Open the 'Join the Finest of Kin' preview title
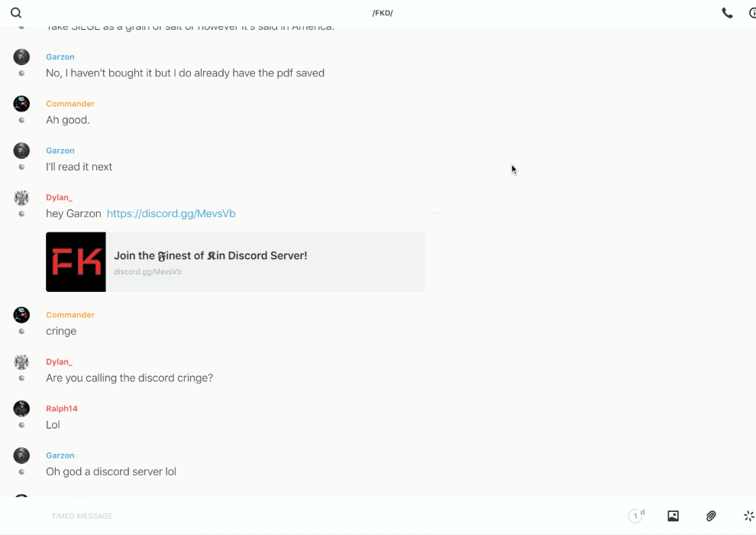756x535 pixels. tap(210, 256)
